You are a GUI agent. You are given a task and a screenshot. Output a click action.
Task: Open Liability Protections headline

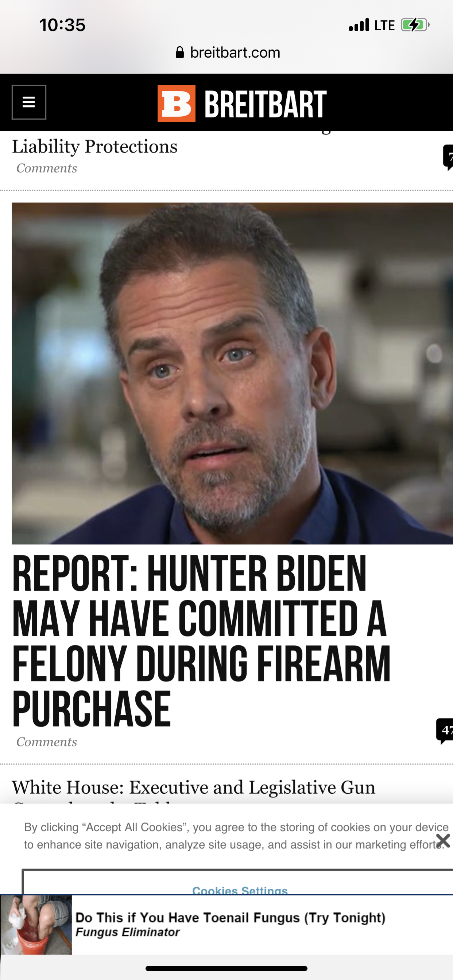coord(95,146)
